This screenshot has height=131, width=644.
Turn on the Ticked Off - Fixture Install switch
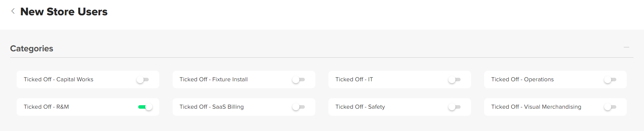tap(298, 80)
